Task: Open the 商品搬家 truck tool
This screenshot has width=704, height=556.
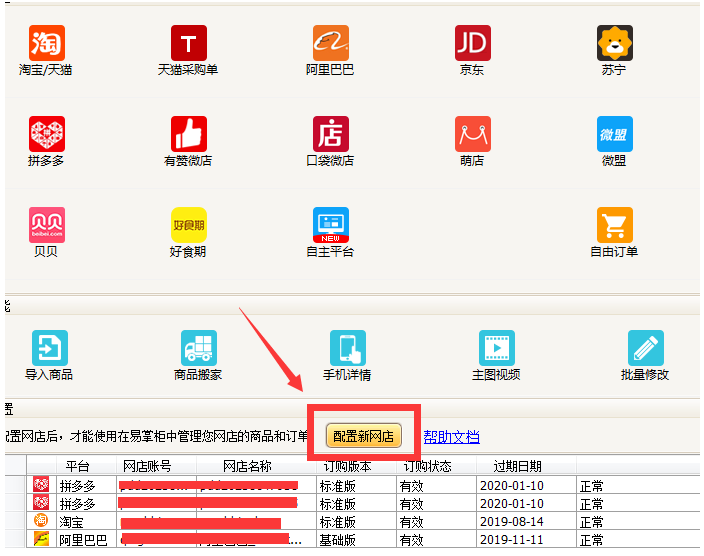Action: 198,348
